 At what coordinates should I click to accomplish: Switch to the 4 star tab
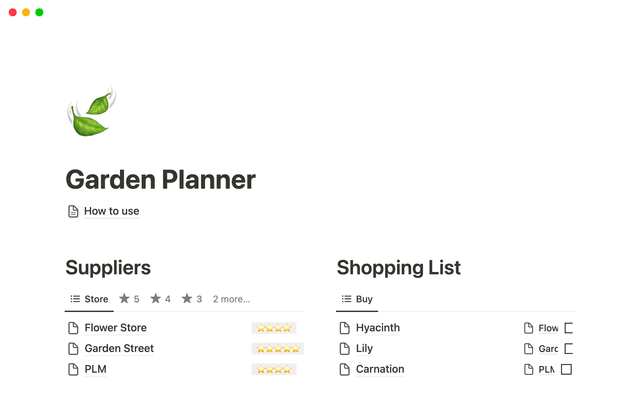click(x=160, y=299)
